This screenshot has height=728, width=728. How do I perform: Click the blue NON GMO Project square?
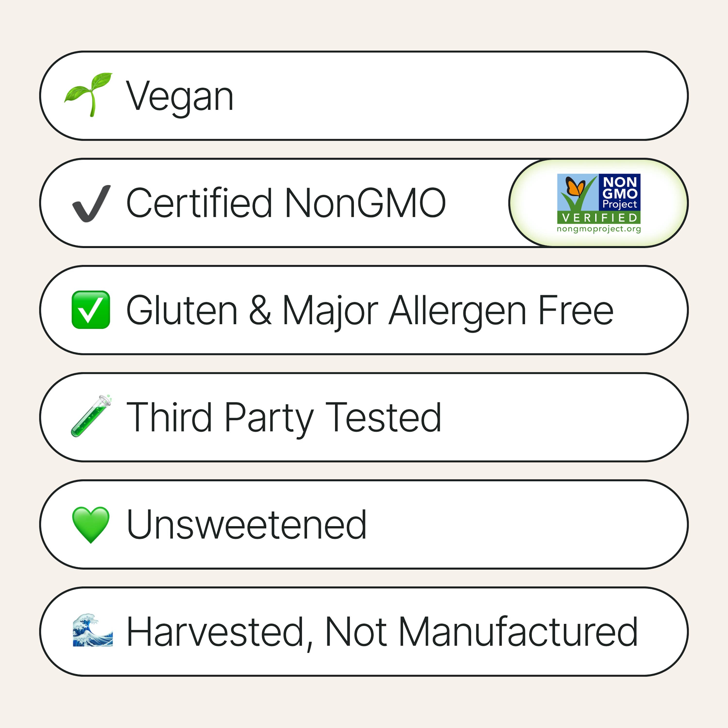pyautogui.click(x=620, y=192)
